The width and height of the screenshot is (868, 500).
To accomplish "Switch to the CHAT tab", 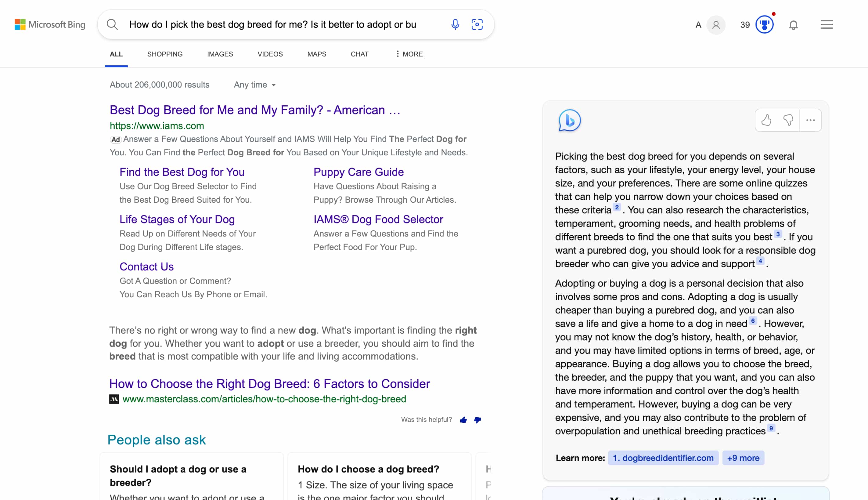I will [359, 54].
